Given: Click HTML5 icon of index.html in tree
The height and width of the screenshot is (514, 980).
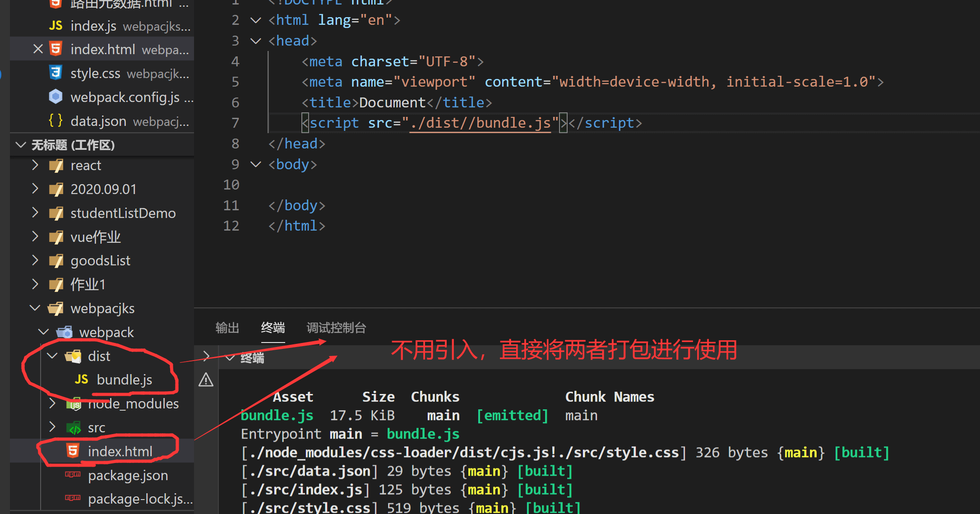Looking at the screenshot, I should [73, 451].
